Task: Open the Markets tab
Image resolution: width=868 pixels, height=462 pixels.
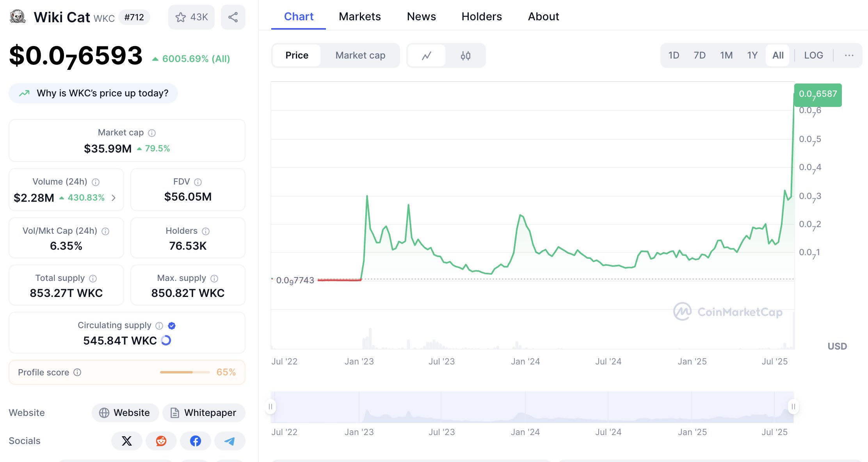Action: [x=359, y=16]
